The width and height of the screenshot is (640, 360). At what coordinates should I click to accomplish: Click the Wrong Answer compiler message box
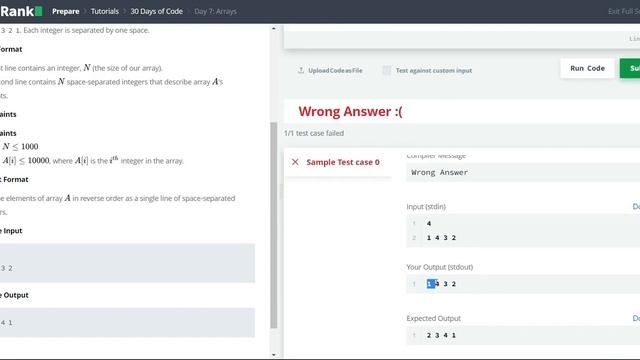coord(523,172)
